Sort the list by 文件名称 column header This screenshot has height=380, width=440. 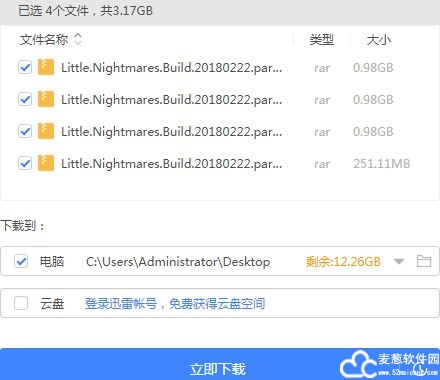44,39
